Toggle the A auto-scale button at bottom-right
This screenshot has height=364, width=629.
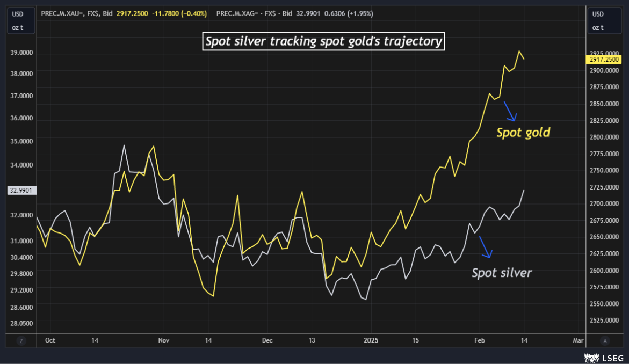pyautogui.click(x=605, y=340)
